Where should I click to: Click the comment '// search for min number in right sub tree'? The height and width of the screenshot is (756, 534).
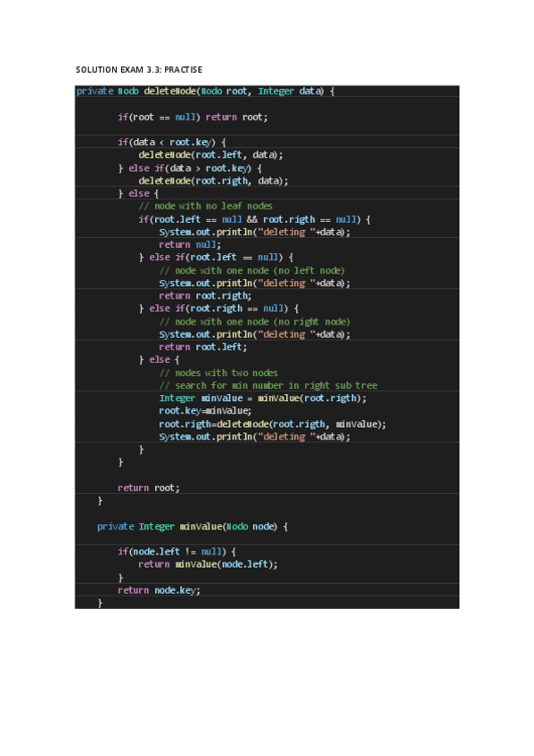pos(268,386)
